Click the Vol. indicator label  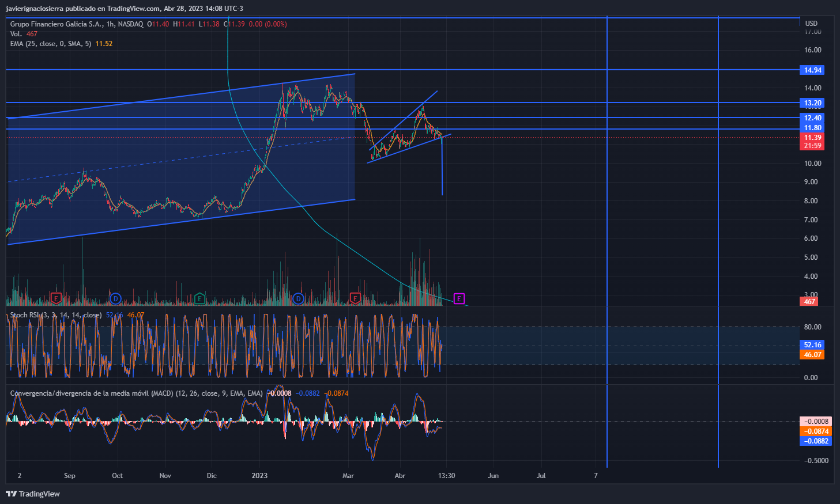tap(16, 34)
